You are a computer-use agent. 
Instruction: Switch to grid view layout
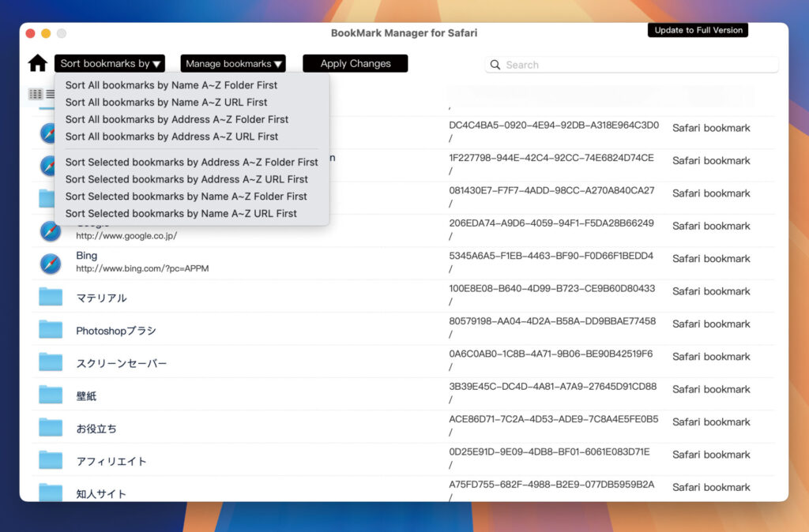coord(35,94)
